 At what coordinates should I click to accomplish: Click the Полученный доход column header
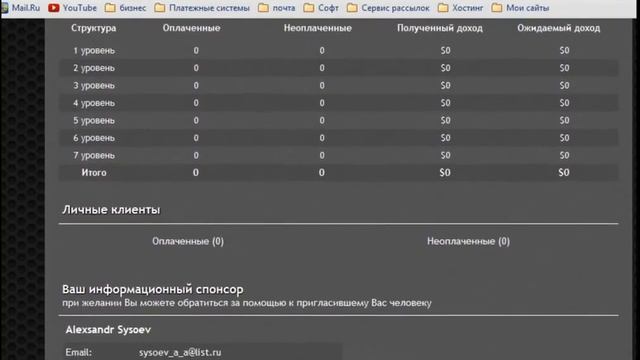click(440, 28)
